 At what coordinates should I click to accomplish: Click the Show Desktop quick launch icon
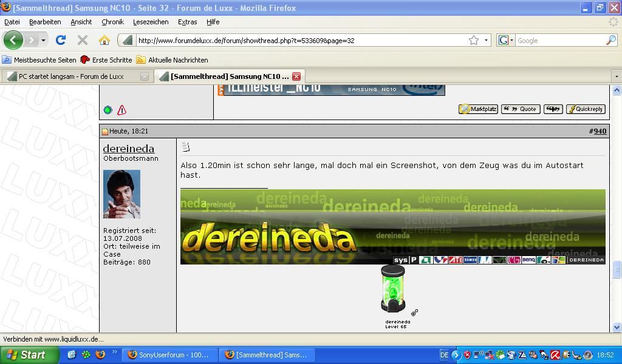tap(72, 354)
